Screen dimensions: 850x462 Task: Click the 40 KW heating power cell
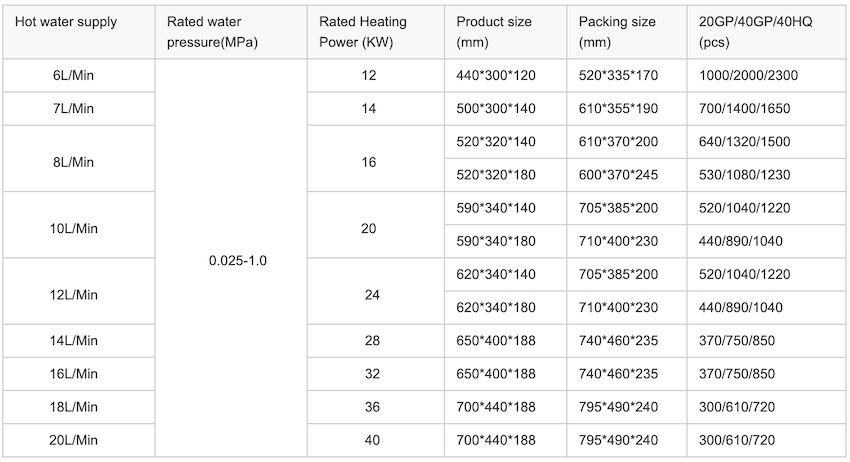click(x=369, y=440)
